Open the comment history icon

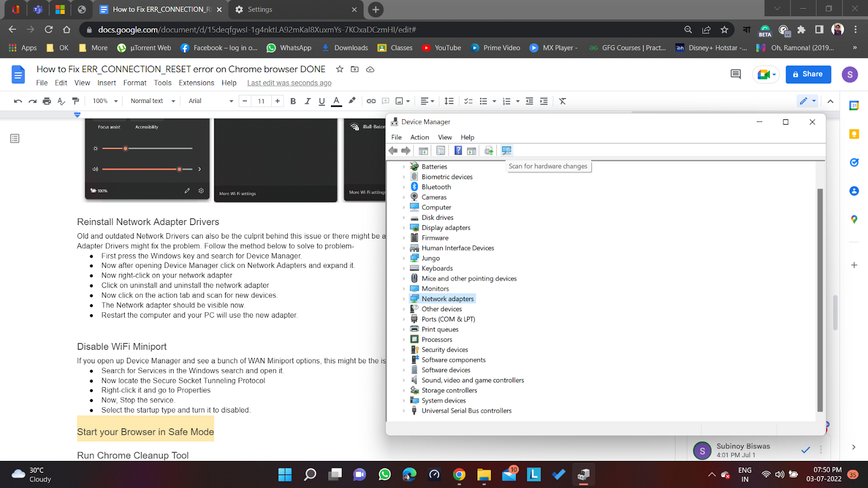[736, 74]
